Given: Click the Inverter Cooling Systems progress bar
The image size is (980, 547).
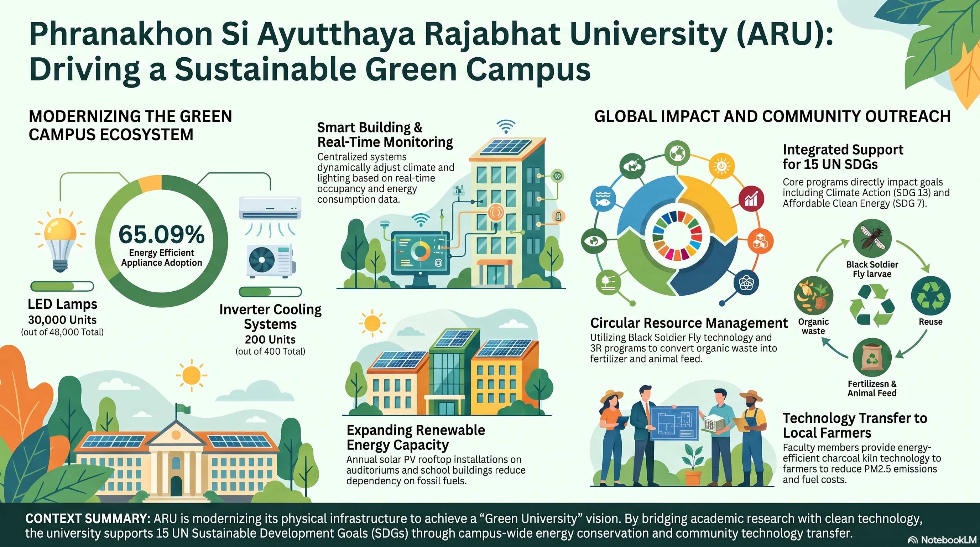Looking at the screenshot, I should click(x=270, y=292).
